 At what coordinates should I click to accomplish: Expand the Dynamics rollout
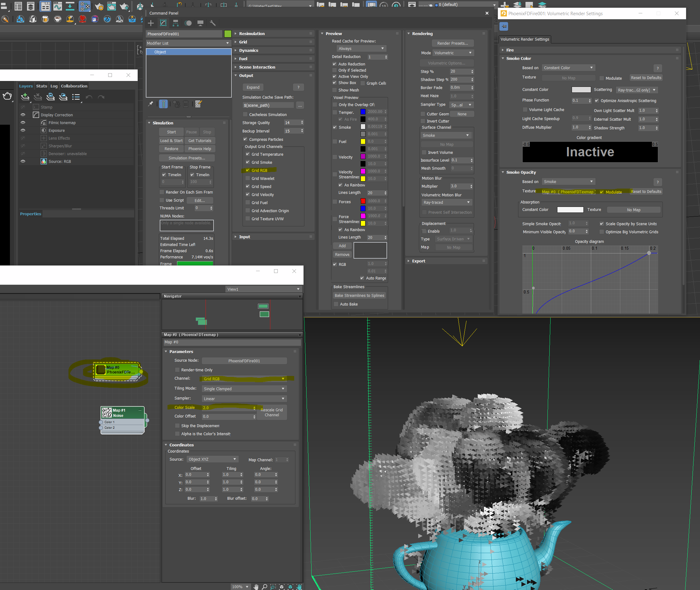(274, 50)
